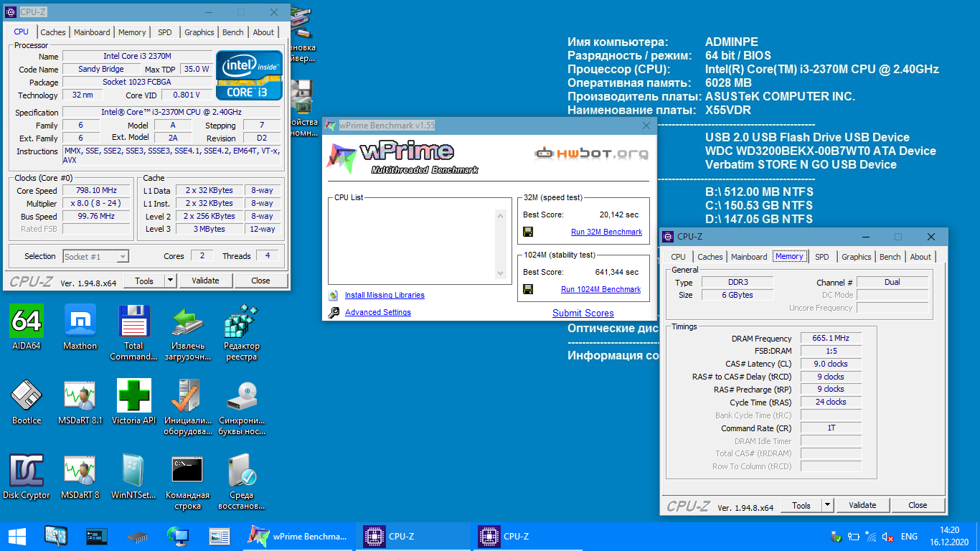This screenshot has width=980, height=551.
Task: Open Graphics tab in Memory window
Action: point(857,257)
